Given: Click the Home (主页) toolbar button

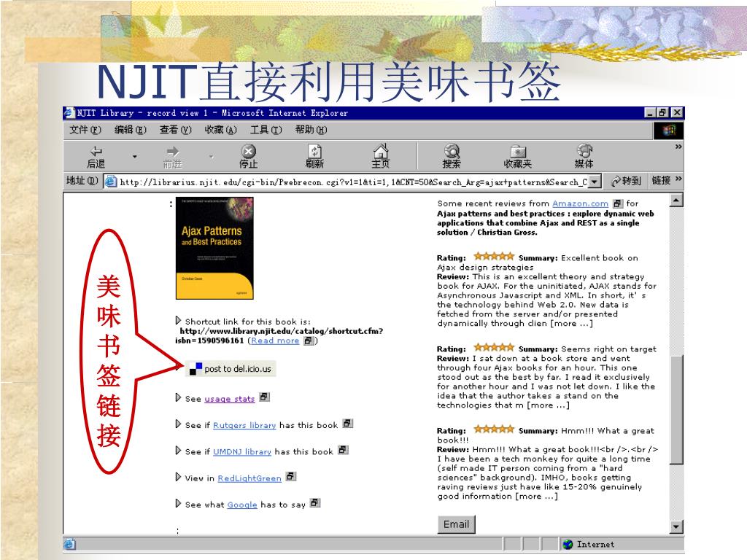Looking at the screenshot, I should [381, 156].
